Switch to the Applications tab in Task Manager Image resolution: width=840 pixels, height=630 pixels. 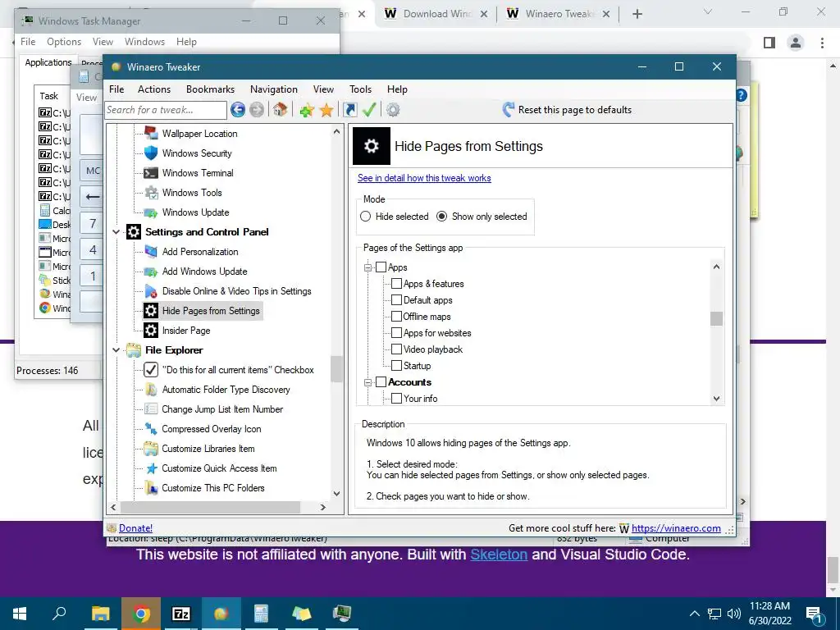point(48,62)
